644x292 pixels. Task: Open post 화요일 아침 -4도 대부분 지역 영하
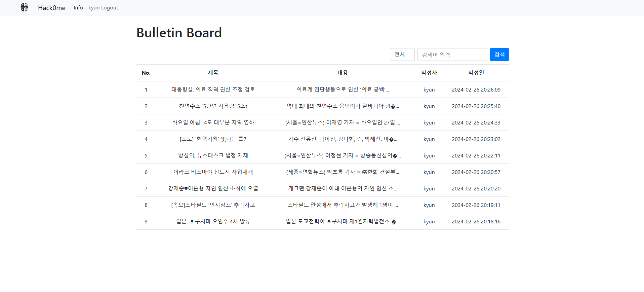click(x=213, y=122)
